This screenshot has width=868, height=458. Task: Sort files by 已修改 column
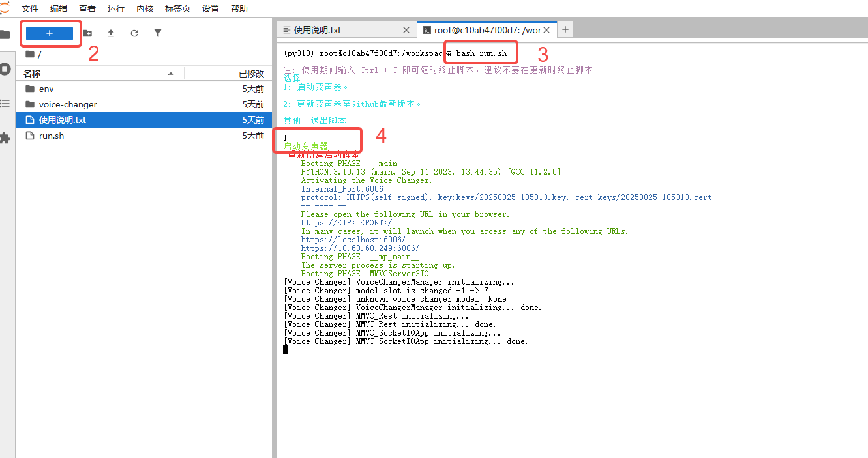(251, 74)
